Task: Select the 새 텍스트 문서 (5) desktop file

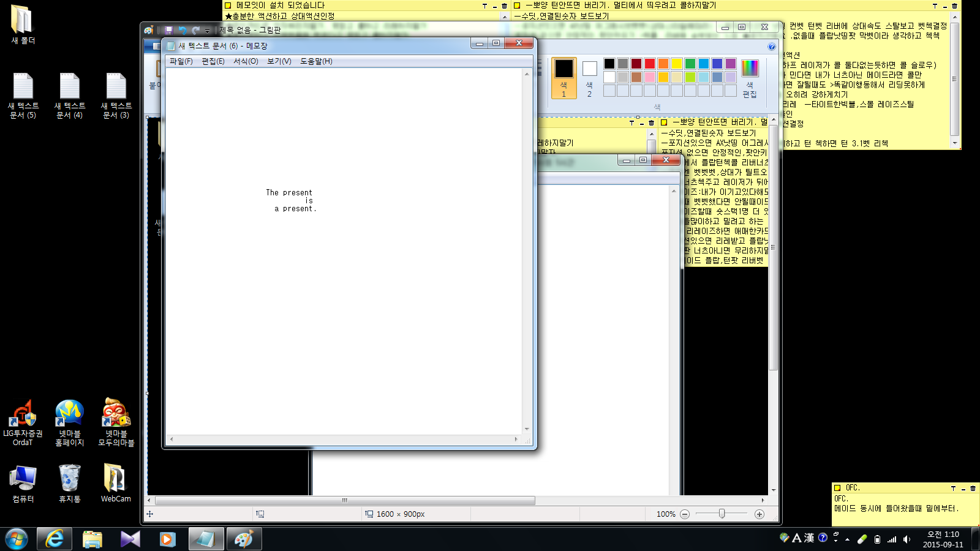Action: [23, 96]
